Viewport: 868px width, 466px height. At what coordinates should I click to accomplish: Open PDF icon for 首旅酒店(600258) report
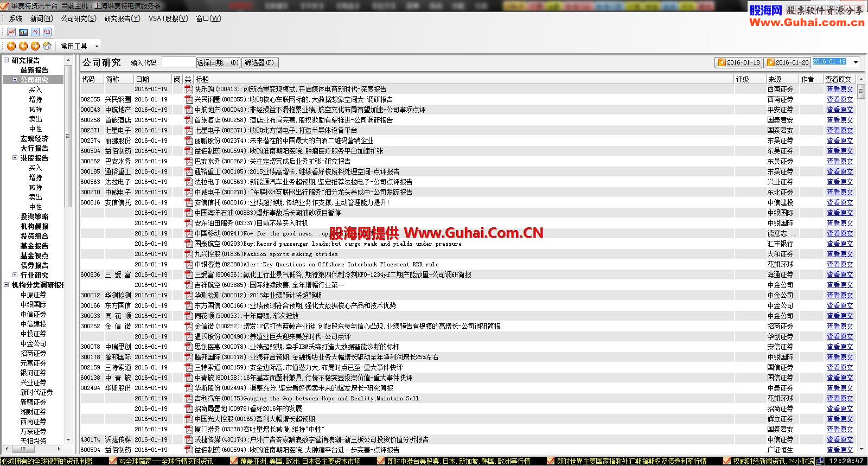pos(189,120)
